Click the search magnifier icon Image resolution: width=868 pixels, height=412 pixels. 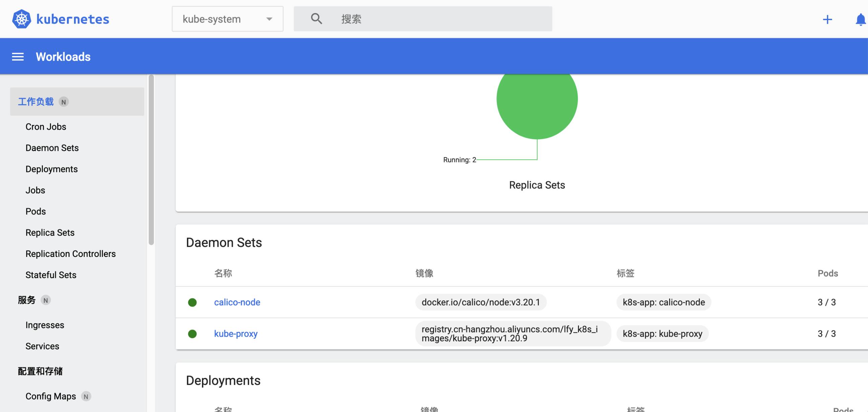[316, 19]
